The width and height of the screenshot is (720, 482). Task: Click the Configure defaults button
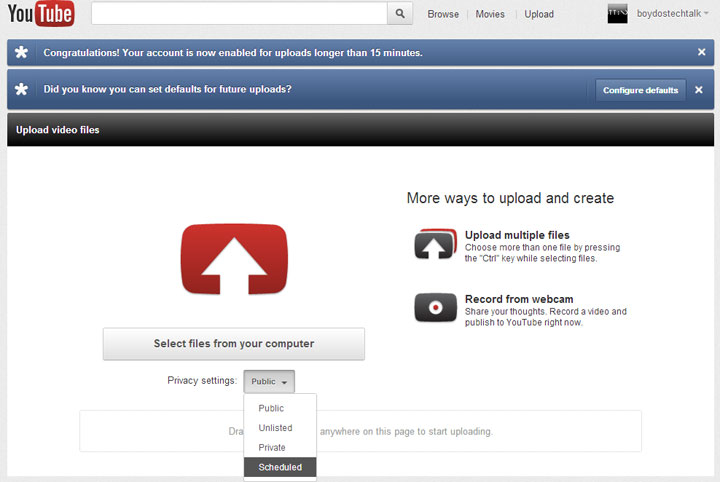[640, 90]
